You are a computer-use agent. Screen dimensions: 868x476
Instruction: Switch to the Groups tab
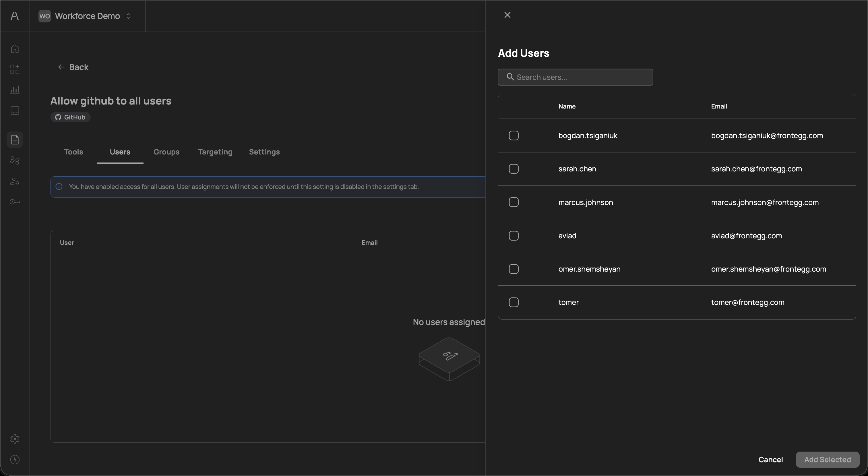point(166,152)
